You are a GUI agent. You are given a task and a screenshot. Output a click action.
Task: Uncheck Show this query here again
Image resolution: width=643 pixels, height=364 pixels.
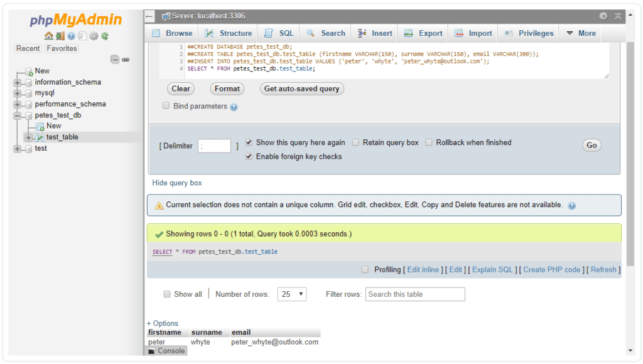[x=249, y=142]
